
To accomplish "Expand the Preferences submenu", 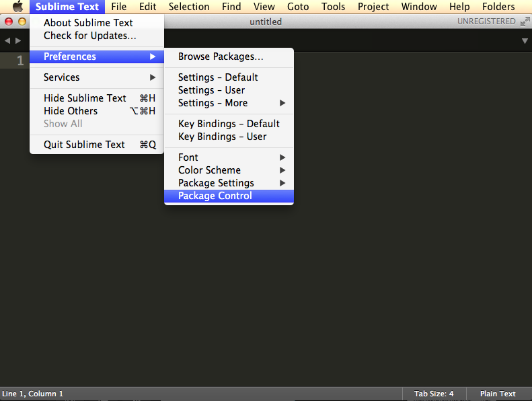I will click(x=97, y=57).
